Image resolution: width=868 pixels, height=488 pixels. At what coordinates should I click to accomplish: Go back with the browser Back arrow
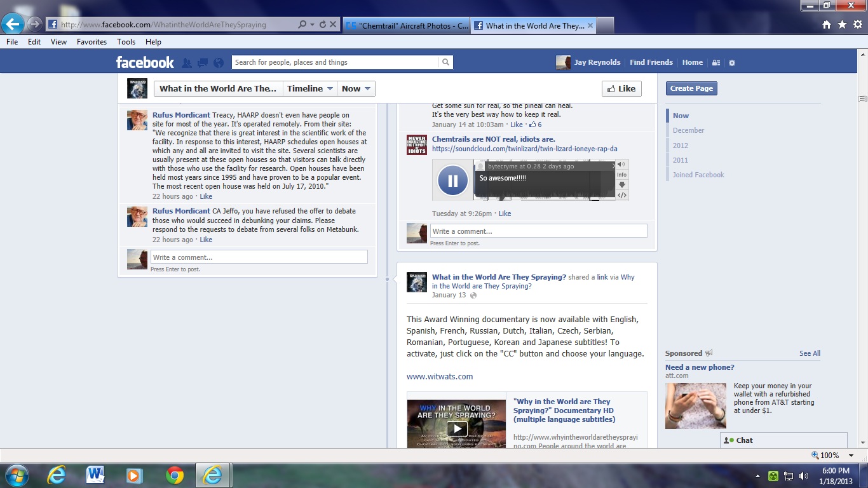coord(13,25)
